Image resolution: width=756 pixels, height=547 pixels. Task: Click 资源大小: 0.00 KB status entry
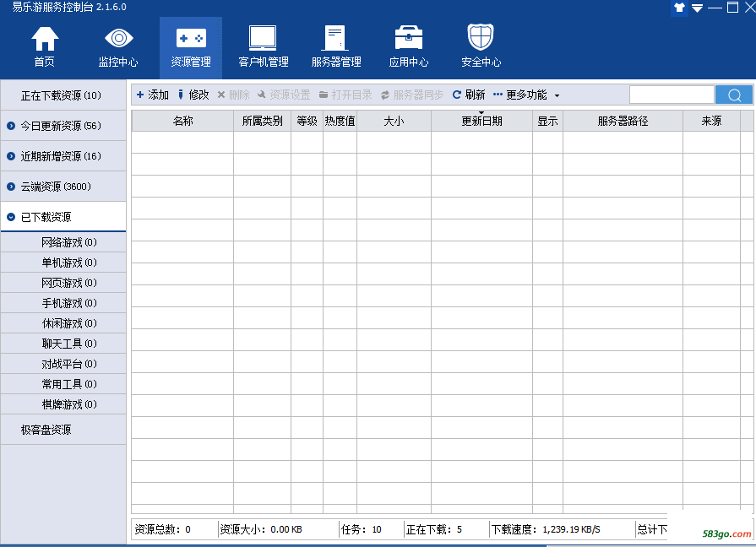click(261, 529)
